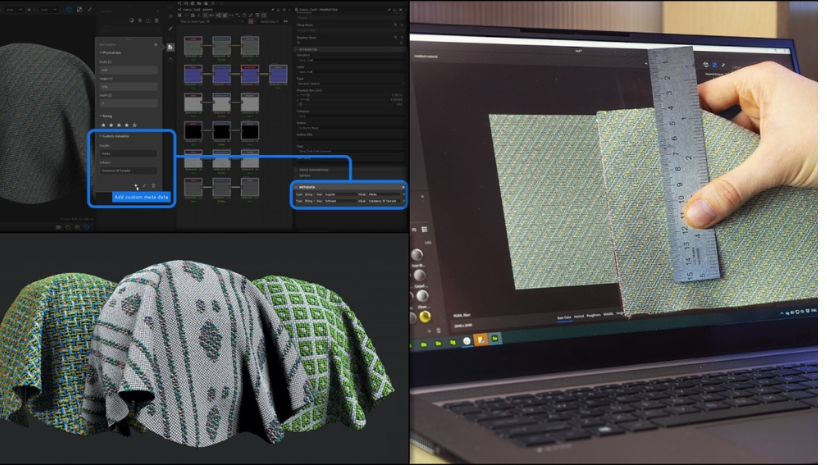This screenshot has height=465, width=827.
Task: Collapse the Custom metadata section
Action: tap(100, 137)
